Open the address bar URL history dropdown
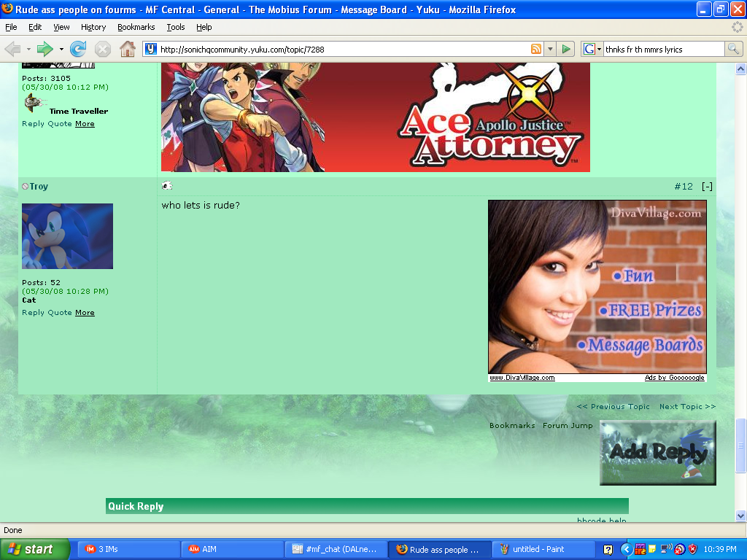The width and height of the screenshot is (747, 560). 550,49
